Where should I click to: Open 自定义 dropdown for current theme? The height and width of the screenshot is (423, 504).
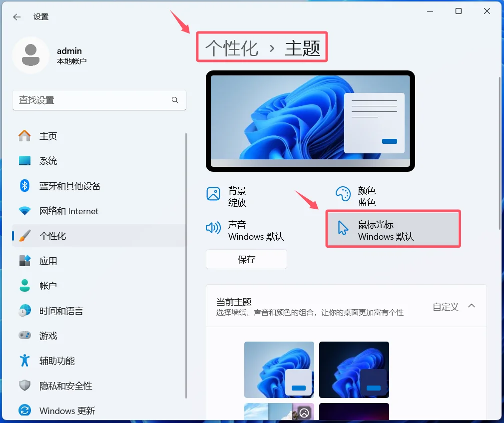(445, 307)
